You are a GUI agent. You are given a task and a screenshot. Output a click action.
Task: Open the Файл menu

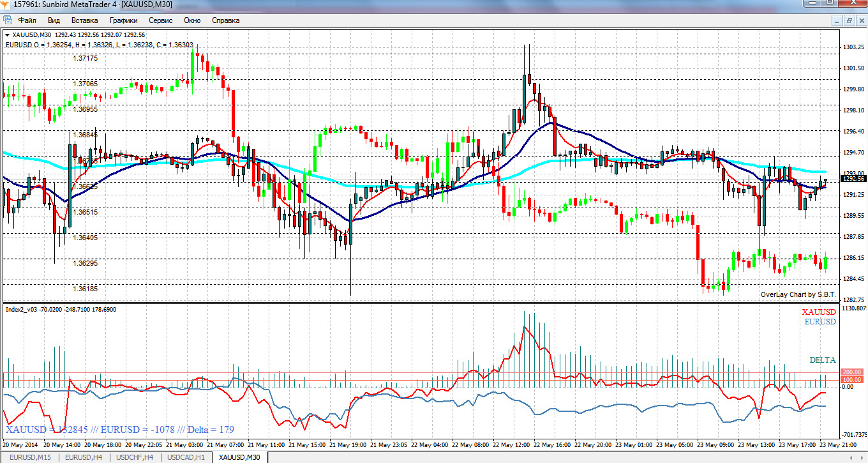27,20
